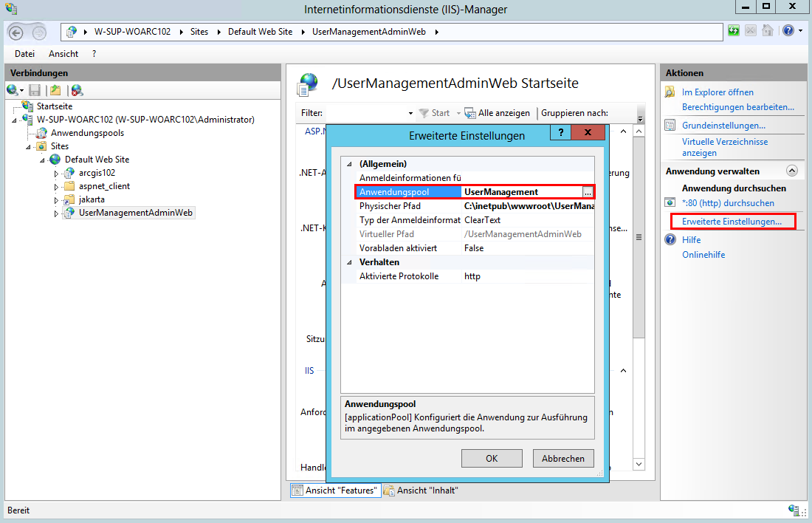Confirm settings with the OK button
Screen dimensions: 812x523
tap(491, 458)
